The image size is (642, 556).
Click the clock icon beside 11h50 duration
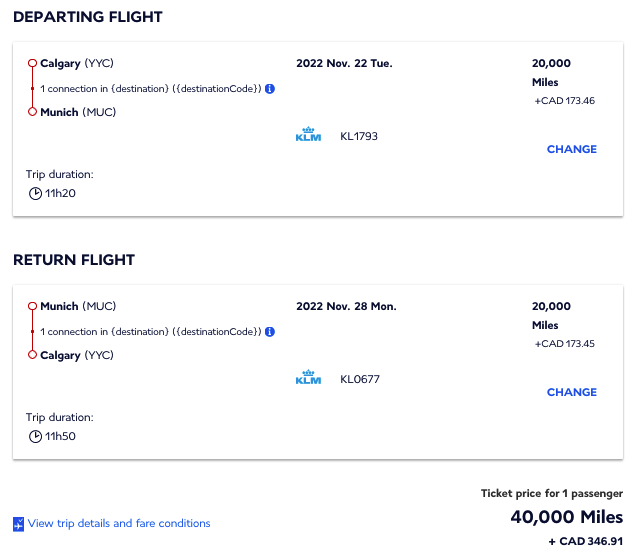tap(36, 436)
